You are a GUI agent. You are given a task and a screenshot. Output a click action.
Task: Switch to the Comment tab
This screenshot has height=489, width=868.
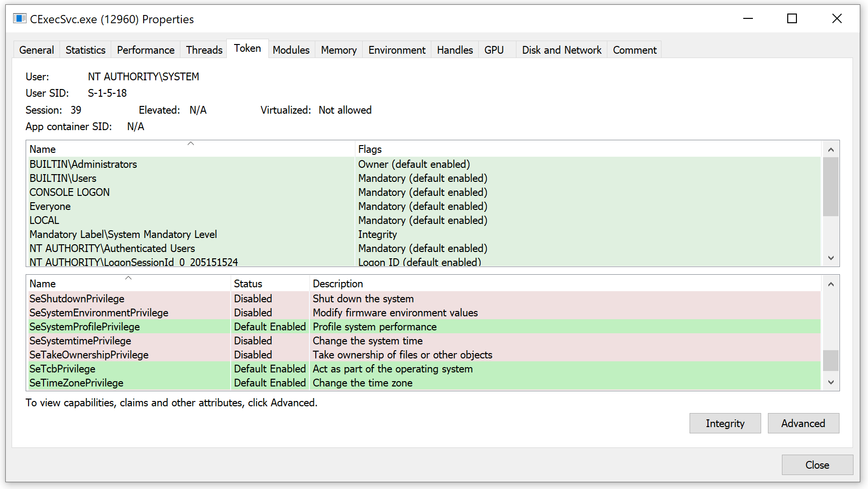pos(635,50)
